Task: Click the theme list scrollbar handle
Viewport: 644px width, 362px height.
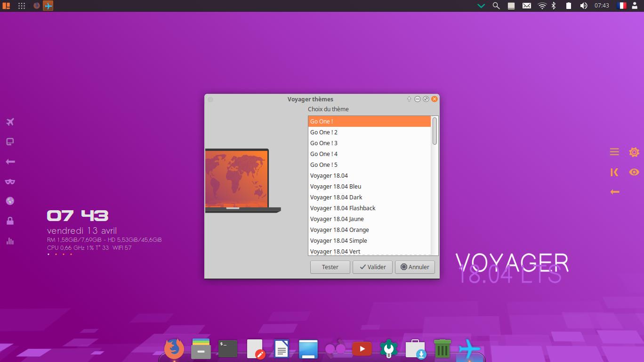Action: [435, 131]
